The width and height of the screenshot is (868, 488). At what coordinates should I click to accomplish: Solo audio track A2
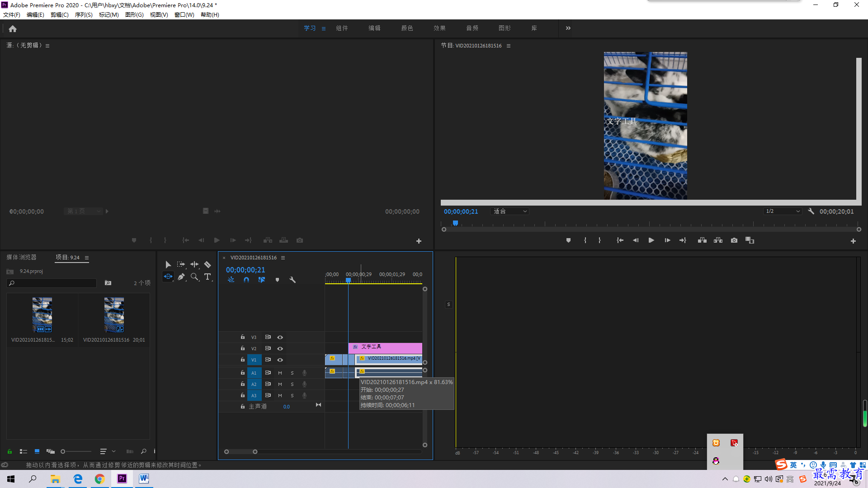[x=292, y=384]
